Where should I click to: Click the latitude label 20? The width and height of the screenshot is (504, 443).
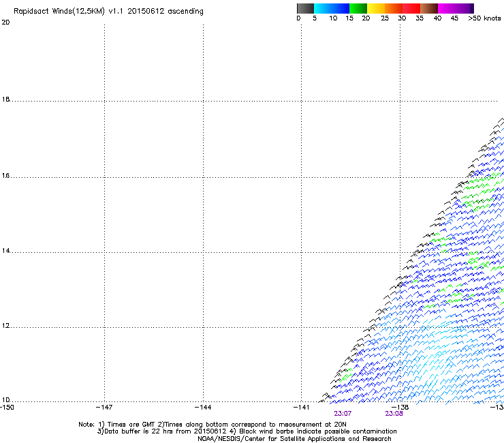(x=5, y=22)
